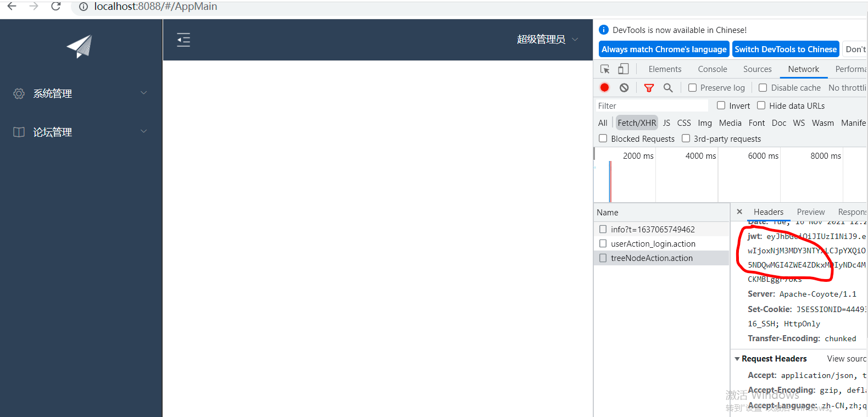Screen dimensions: 868x417
Task: Click the paper plane logo
Action: pyautogui.click(x=80, y=47)
